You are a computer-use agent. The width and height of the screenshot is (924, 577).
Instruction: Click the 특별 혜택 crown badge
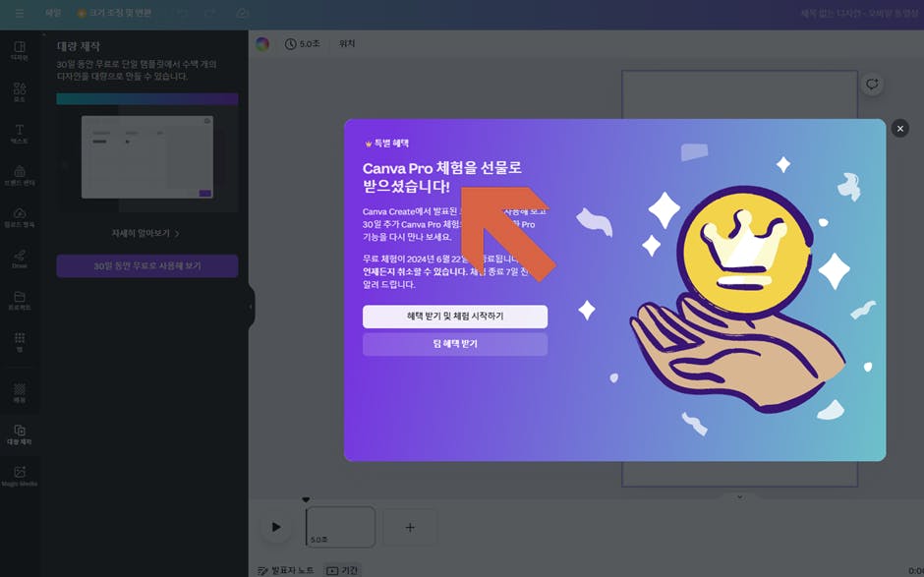point(386,144)
